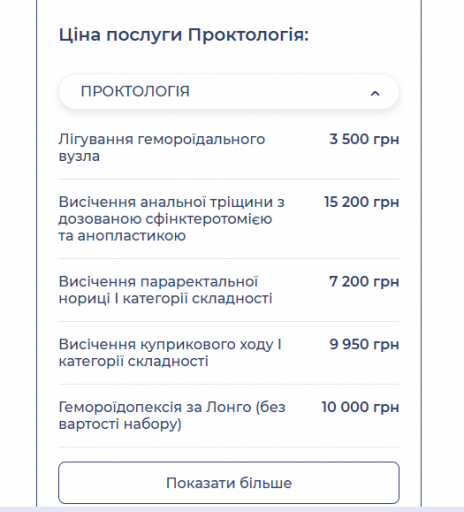Click the chevron arrow in the ПРОКТОЛОГІЯ bar
Viewport: 464px width, 512px height.
(x=375, y=93)
